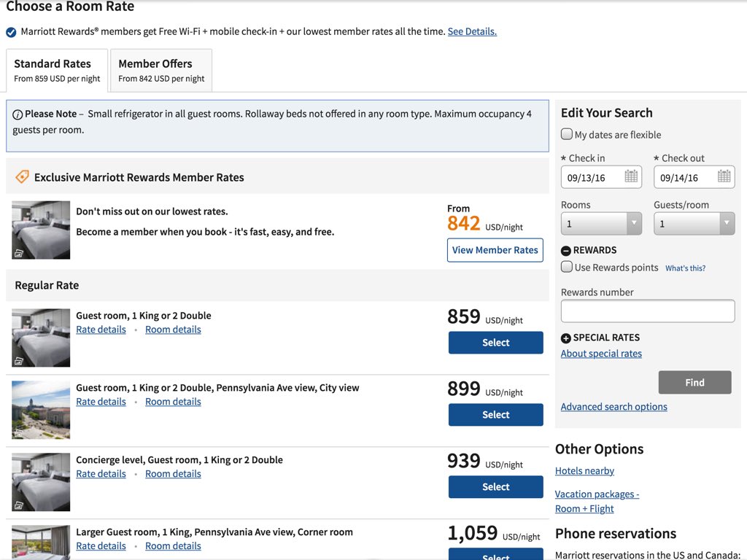Open the Guests/room dropdown
Viewport: 747px width, 560px height.
click(x=694, y=223)
